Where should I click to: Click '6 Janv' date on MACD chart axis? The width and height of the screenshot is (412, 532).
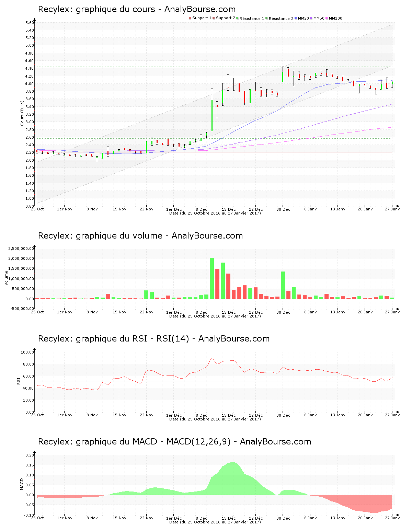pyautogui.click(x=310, y=518)
